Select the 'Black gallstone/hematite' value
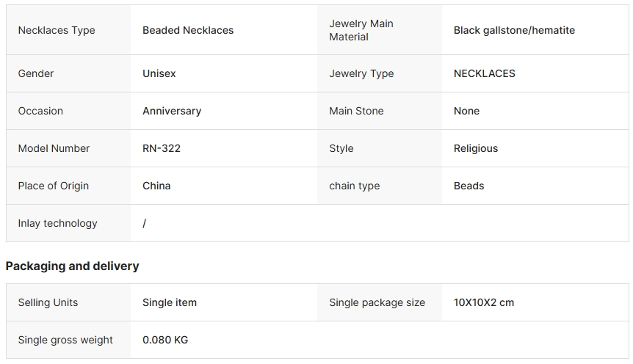The height and width of the screenshot is (364, 633). tap(514, 30)
